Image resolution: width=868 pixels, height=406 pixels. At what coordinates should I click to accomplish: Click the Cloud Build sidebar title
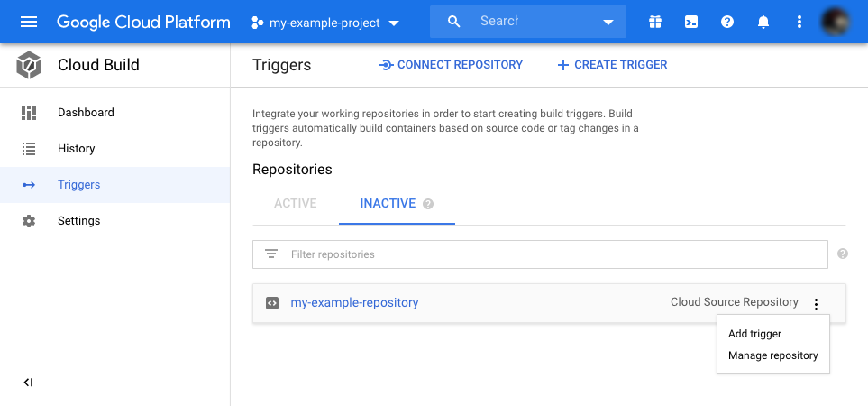coord(98,65)
